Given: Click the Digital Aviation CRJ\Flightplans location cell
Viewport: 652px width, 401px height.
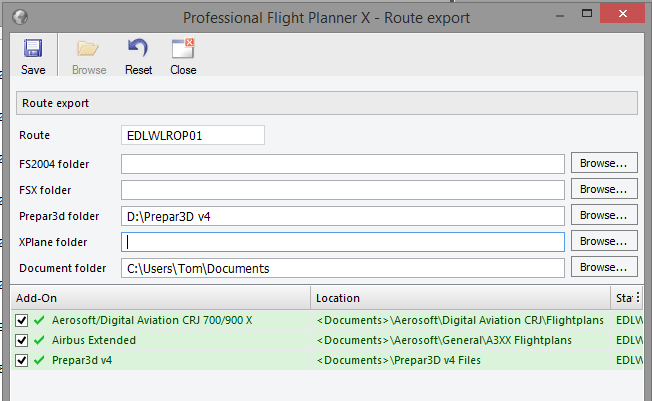Looking at the screenshot, I should [x=460, y=320].
